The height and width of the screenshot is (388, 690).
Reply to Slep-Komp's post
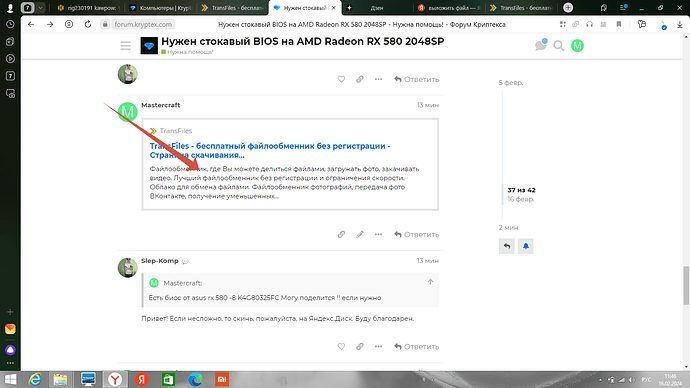416,347
